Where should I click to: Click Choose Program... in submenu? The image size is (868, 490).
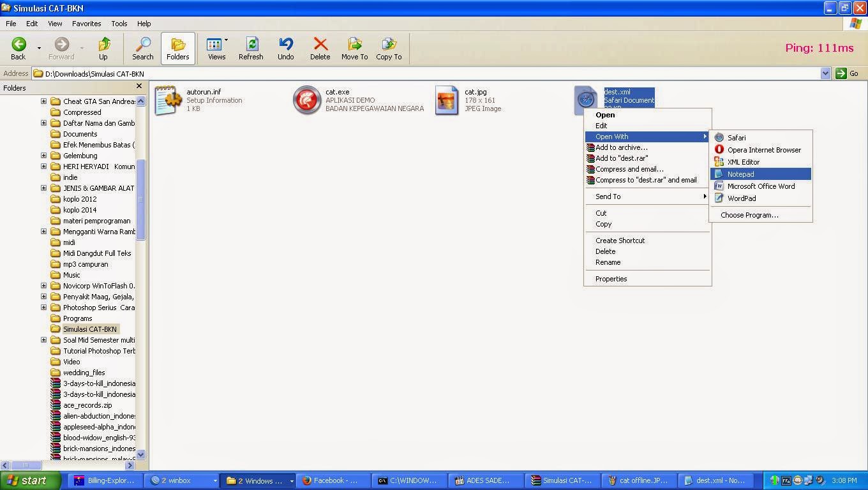[761, 215]
